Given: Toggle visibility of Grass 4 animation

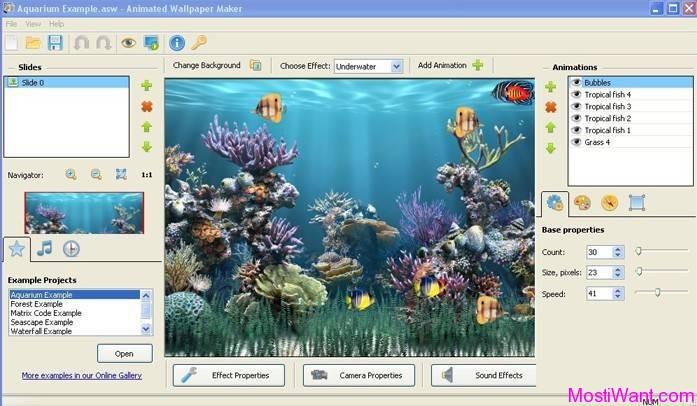Looking at the screenshot, I should pos(577,142).
